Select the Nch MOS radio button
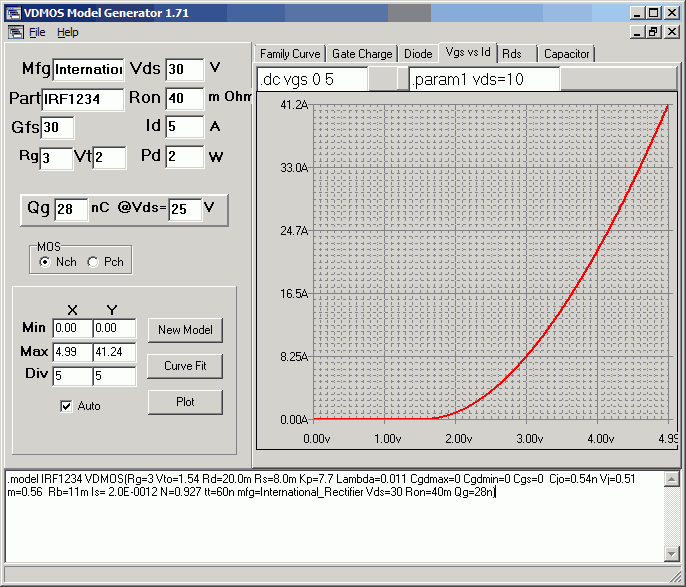Viewport: 686px width, 587px height. pos(44,262)
